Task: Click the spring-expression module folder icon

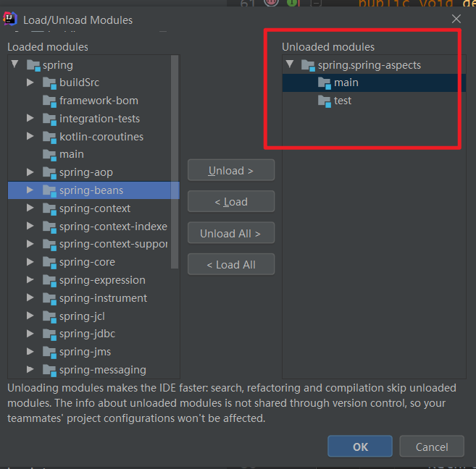Action: 49,281
